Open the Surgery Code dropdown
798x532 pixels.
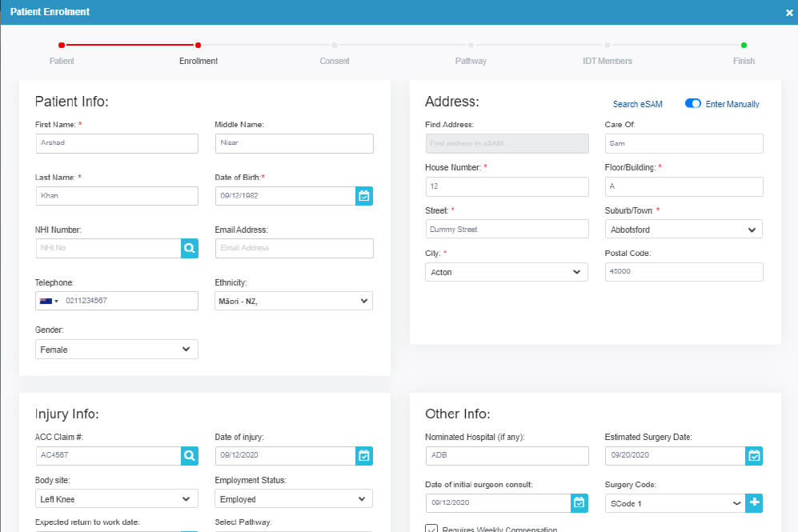click(x=675, y=503)
